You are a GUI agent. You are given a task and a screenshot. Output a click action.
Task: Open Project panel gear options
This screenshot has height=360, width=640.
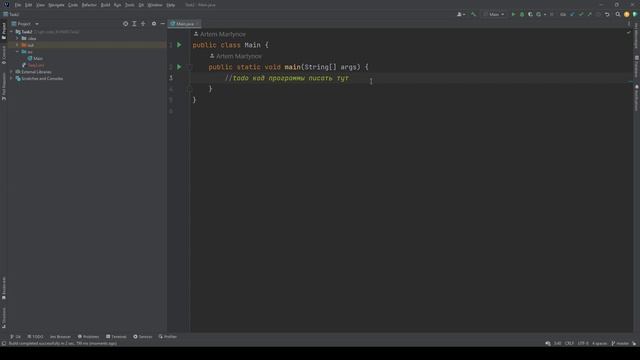click(x=154, y=24)
